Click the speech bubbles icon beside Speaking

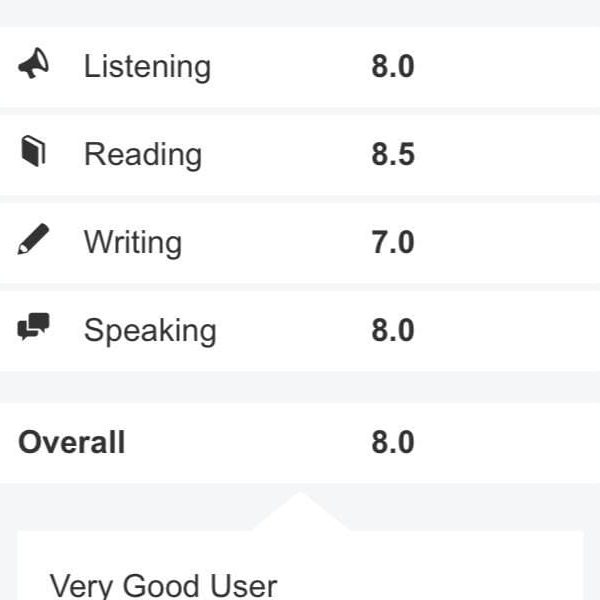33,328
